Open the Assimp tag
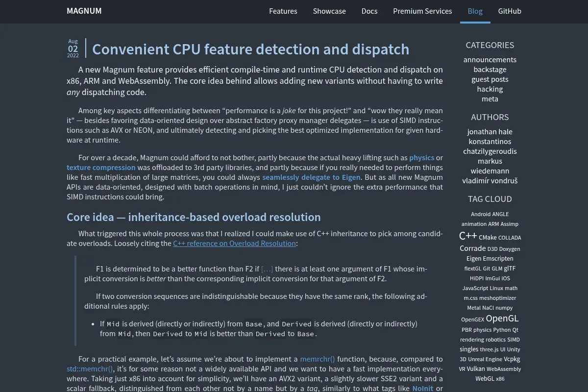The image size is (588, 392). pyautogui.click(x=510, y=224)
